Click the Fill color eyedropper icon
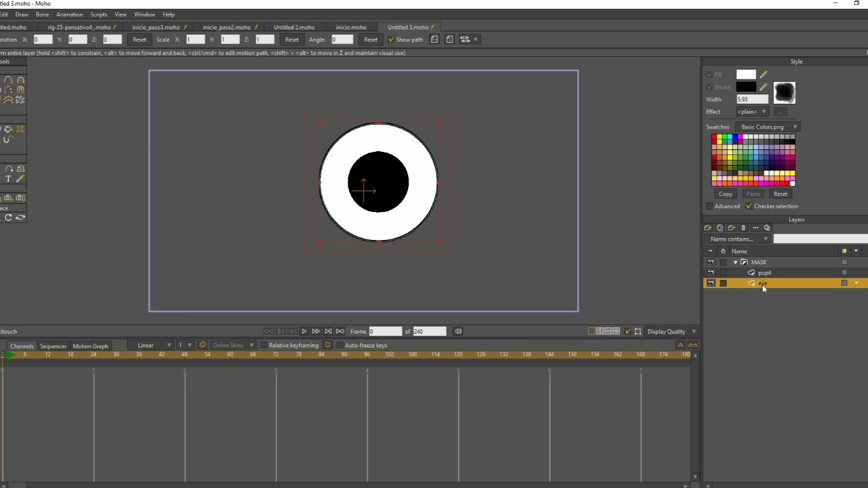 tap(764, 74)
